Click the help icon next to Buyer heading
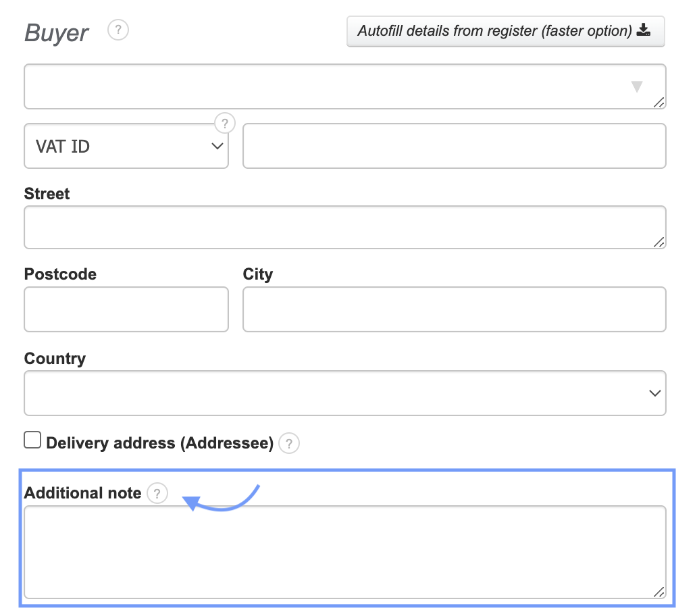Screen dimensions: 697x616 click(x=118, y=30)
